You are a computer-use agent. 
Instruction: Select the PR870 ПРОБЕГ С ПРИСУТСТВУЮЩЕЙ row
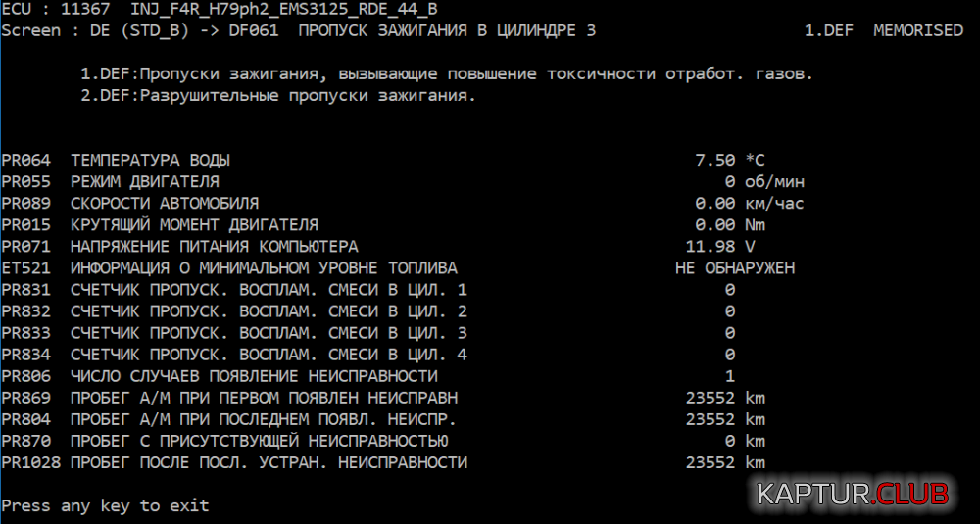pos(224,441)
